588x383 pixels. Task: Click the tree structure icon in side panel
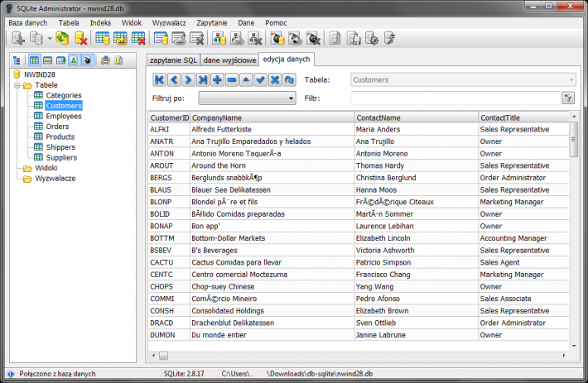[17, 60]
